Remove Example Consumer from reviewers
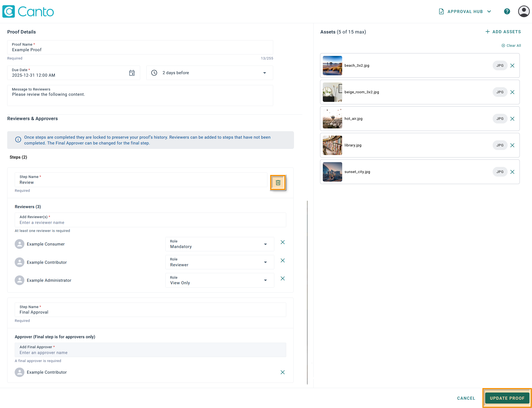This screenshot has width=532, height=408. click(x=282, y=242)
